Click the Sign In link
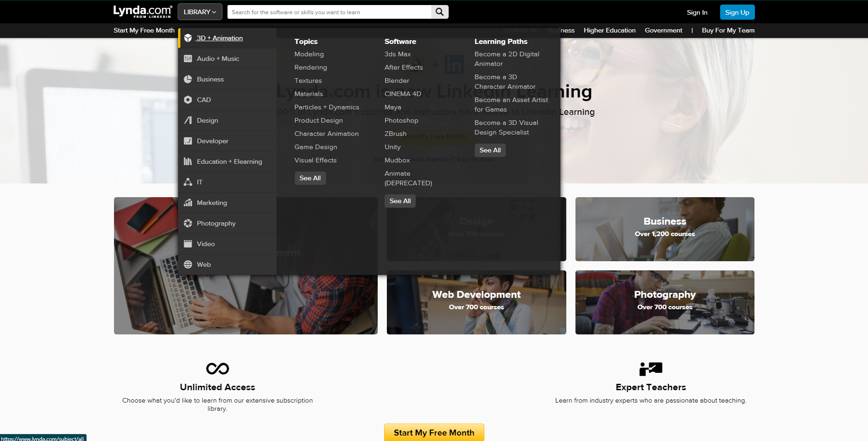Viewport: 868px width, 441px height. coord(697,12)
